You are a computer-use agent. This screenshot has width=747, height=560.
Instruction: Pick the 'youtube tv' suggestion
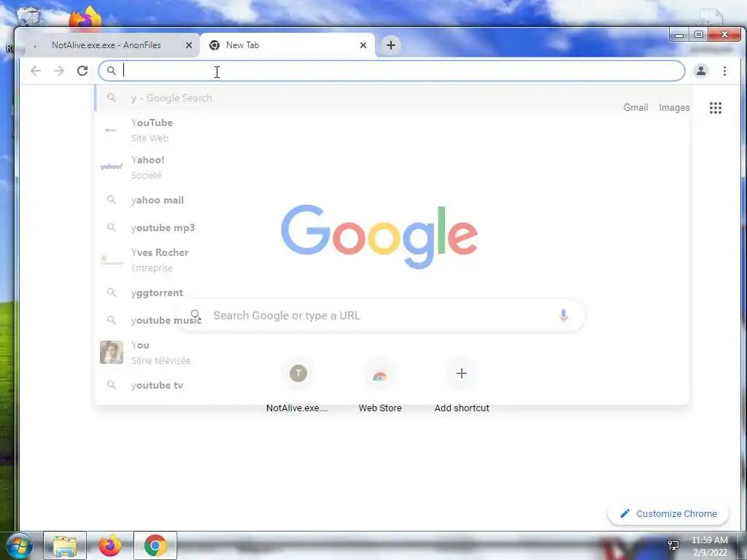pyautogui.click(x=392, y=385)
